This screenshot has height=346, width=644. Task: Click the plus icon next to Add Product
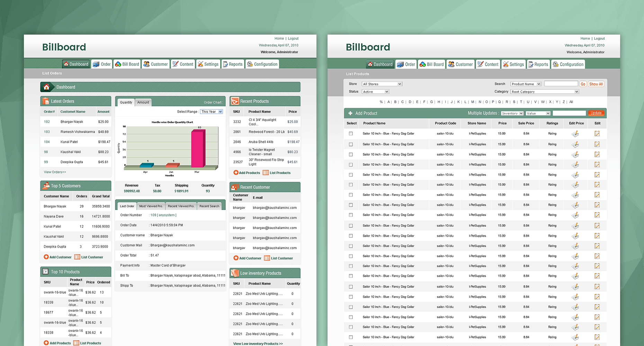point(350,113)
